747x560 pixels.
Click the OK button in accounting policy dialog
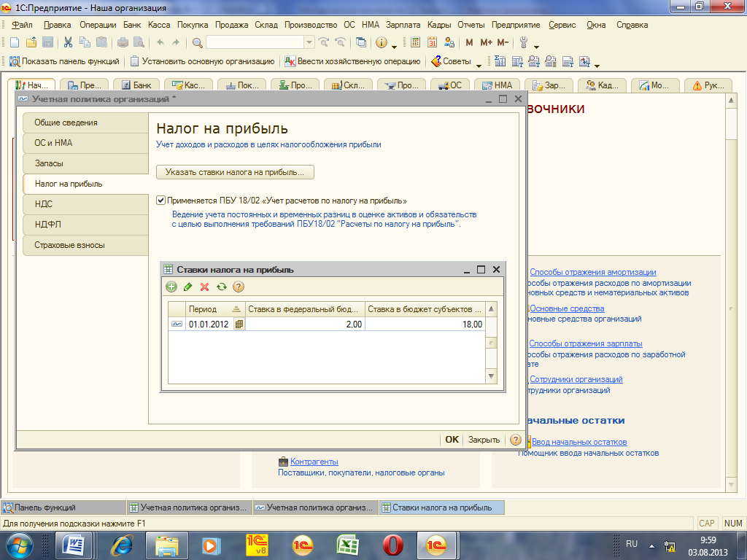tap(452, 440)
